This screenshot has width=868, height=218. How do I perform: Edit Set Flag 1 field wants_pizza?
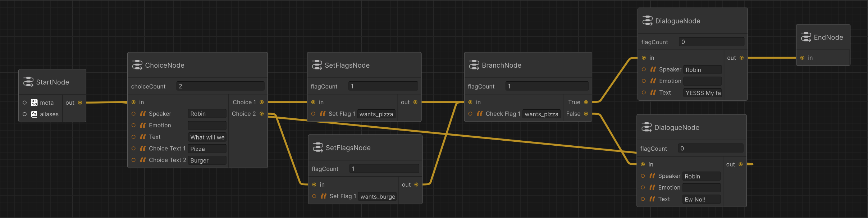click(x=376, y=114)
